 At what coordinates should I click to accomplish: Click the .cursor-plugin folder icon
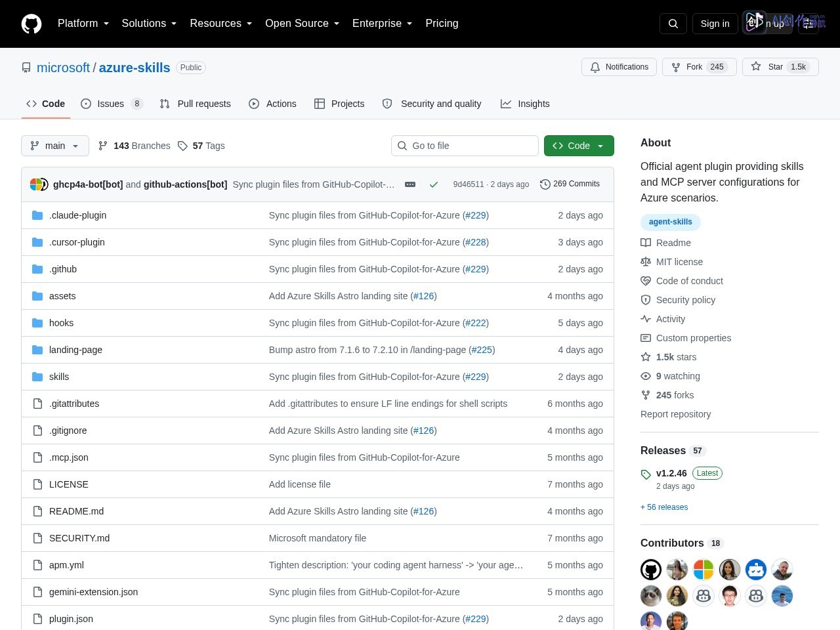(x=37, y=242)
